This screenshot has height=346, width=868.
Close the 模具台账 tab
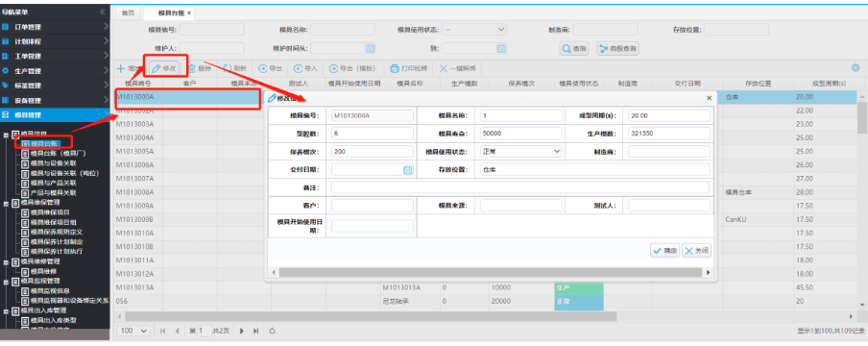click(x=189, y=12)
